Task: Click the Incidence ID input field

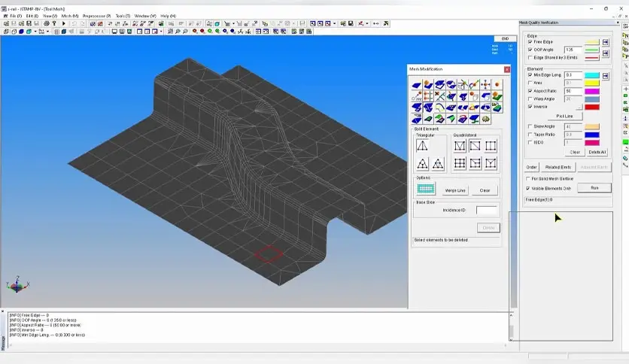Action: click(486, 211)
